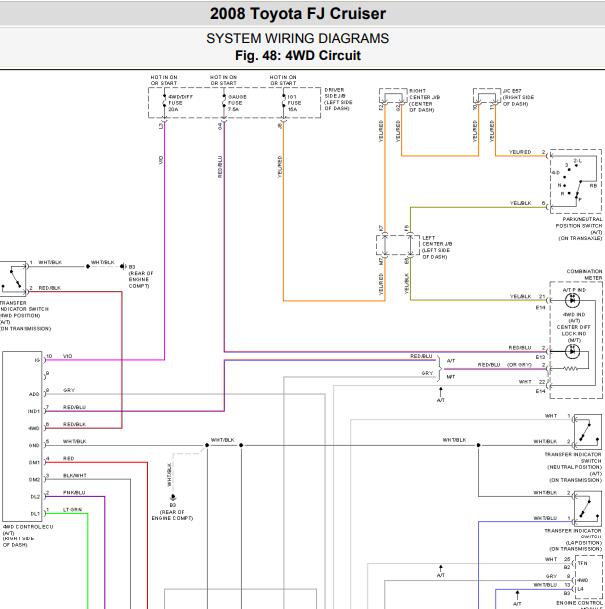
Task: Click VIO label at ECU pin 10
Action: pyautogui.click(x=68, y=356)
